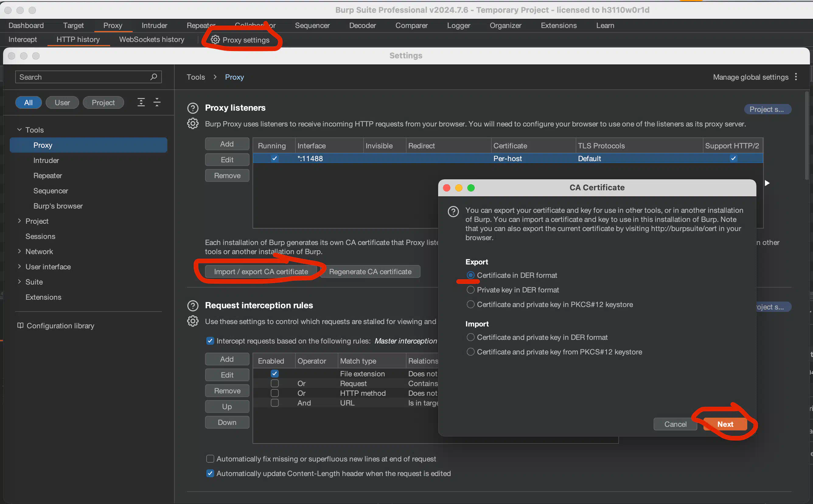Screen dimensions: 813x504
Task: Open the Organizer tab
Action: pyautogui.click(x=505, y=25)
